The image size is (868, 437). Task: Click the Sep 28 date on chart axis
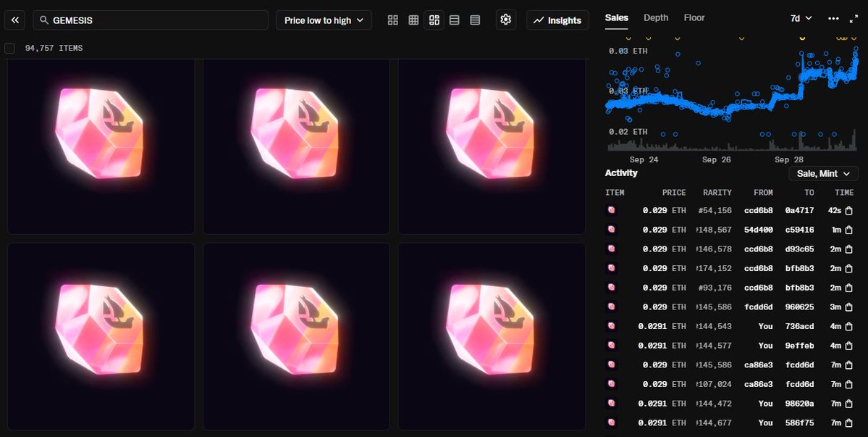click(x=789, y=159)
